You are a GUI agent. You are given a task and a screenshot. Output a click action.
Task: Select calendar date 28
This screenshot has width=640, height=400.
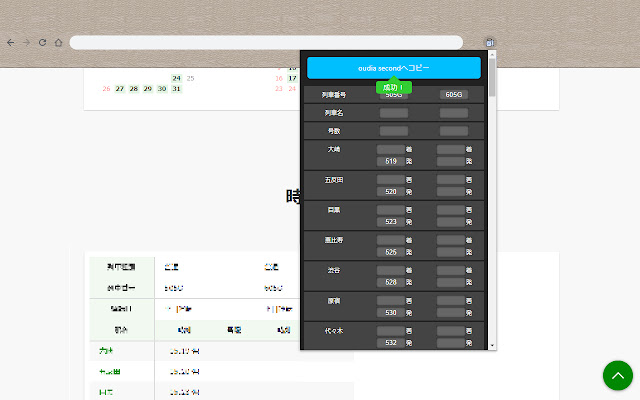pyautogui.click(x=134, y=89)
